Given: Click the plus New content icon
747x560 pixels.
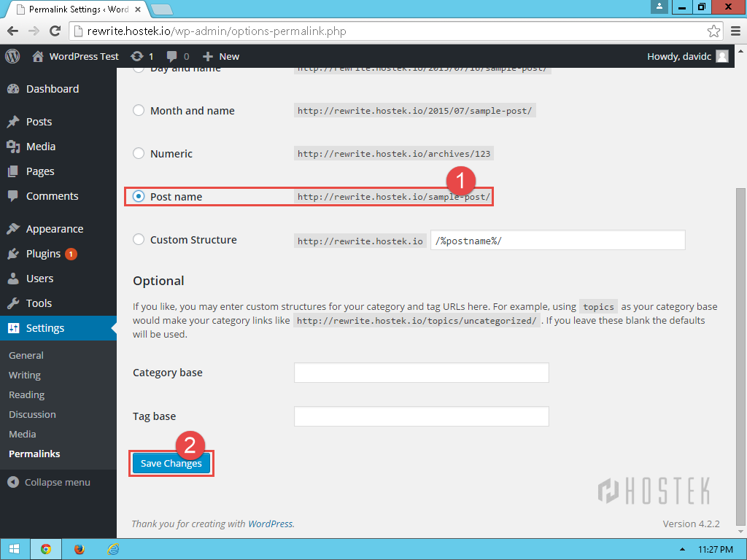Looking at the screenshot, I should point(208,56).
